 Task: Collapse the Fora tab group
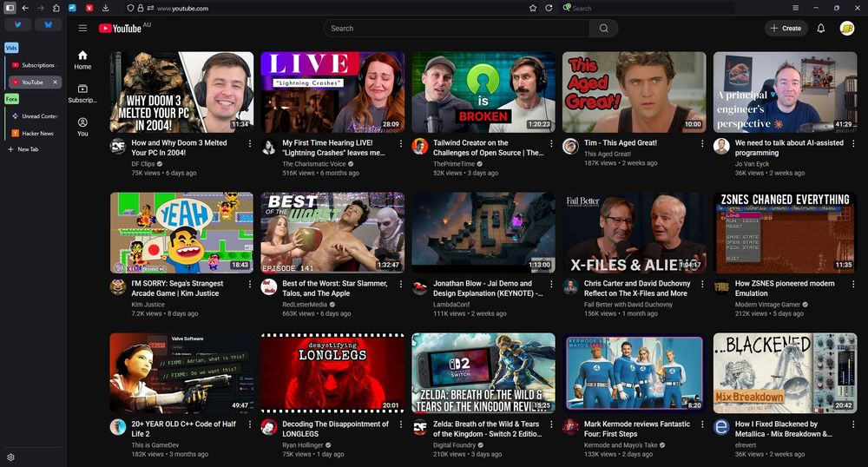click(x=11, y=98)
